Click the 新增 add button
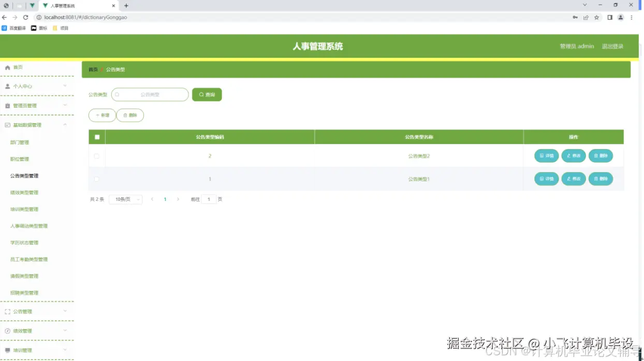Viewport: 644px width, 361px height. (103, 115)
